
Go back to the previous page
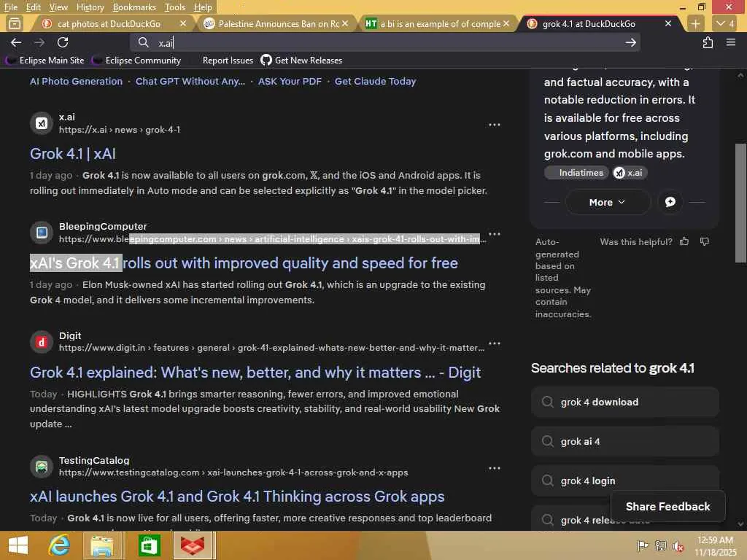(x=16, y=42)
